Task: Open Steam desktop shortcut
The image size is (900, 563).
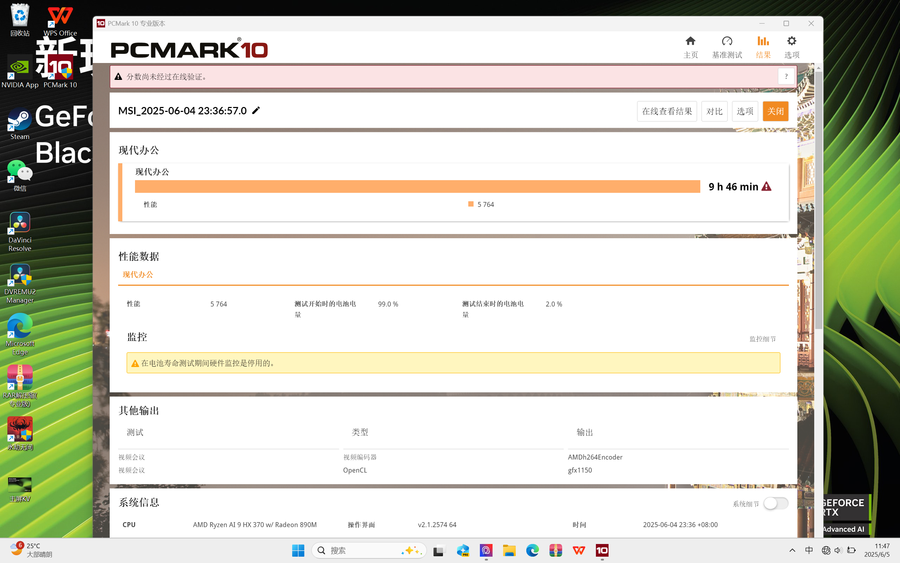Action: (20, 124)
